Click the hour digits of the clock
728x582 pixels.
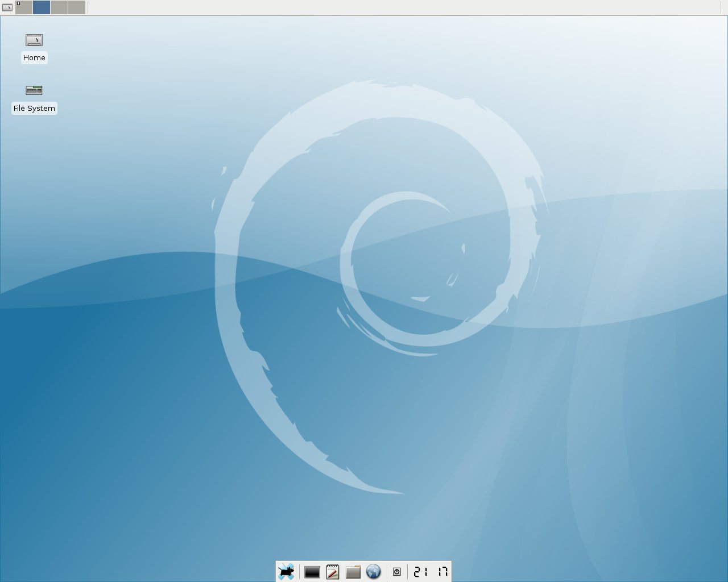pos(421,572)
